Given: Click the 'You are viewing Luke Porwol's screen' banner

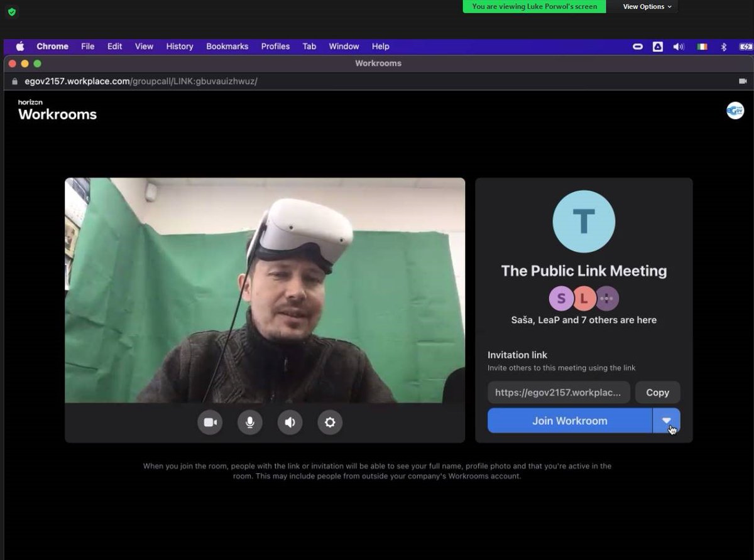Looking at the screenshot, I should click(535, 6).
